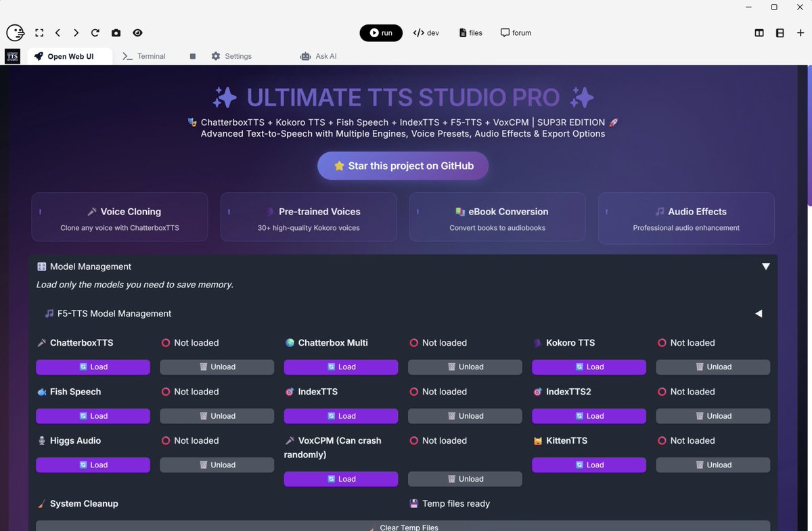Image resolution: width=812 pixels, height=531 pixels.
Task: Open the Settings tab
Action: [x=231, y=56]
